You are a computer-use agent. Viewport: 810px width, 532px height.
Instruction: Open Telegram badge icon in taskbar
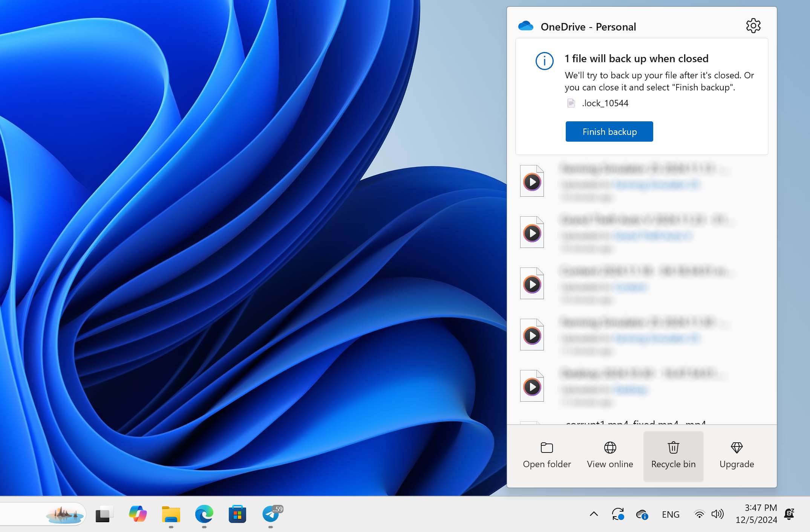coord(271,514)
